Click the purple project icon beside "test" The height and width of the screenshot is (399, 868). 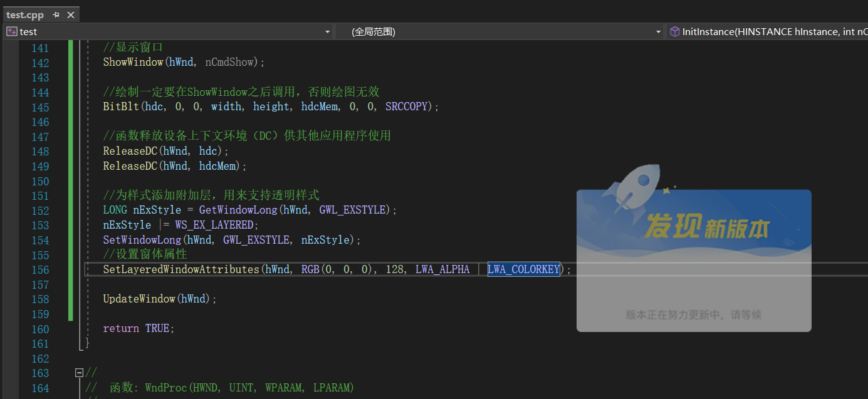[x=11, y=31]
